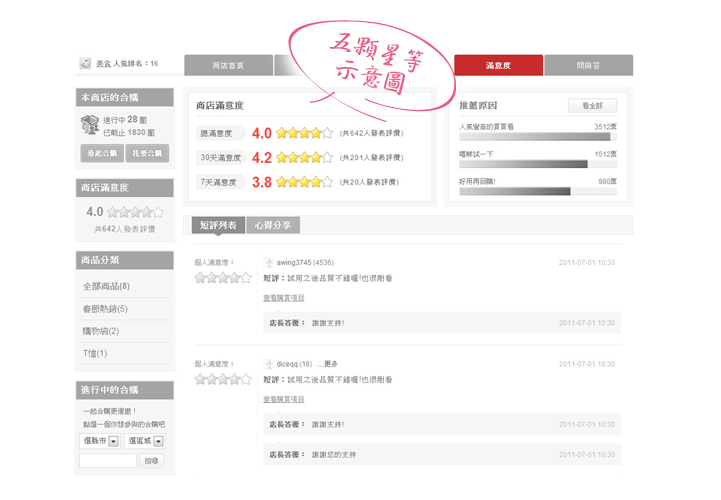This screenshot has width=721, height=500.
Task: Open the 問與答 tab
Action: click(589, 65)
